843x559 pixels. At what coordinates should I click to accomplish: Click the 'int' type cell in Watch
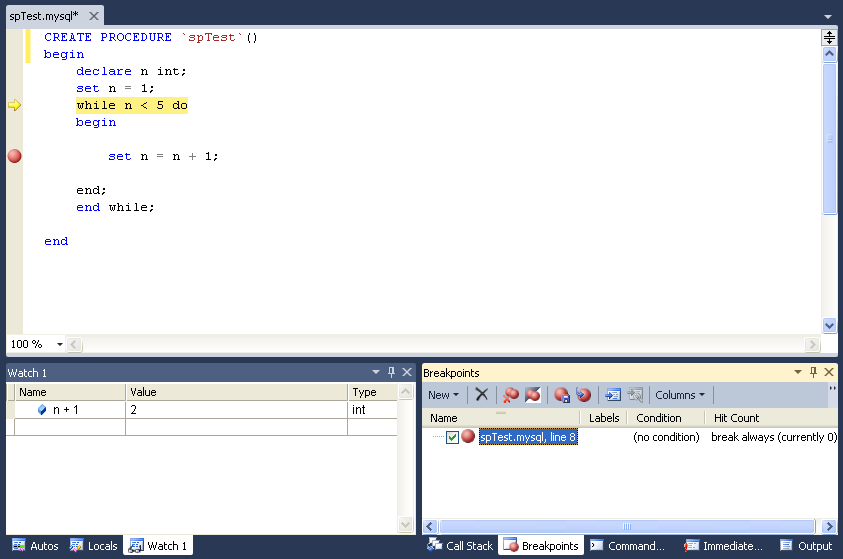click(x=373, y=410)
